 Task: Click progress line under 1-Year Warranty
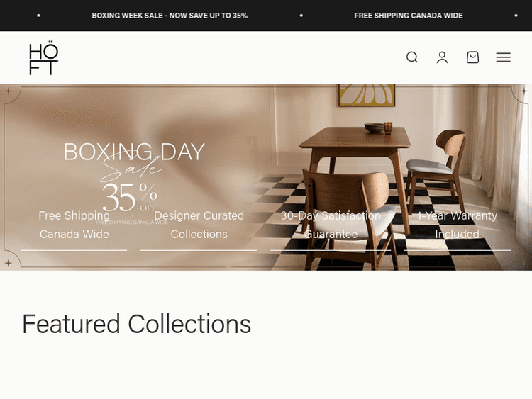458,250
